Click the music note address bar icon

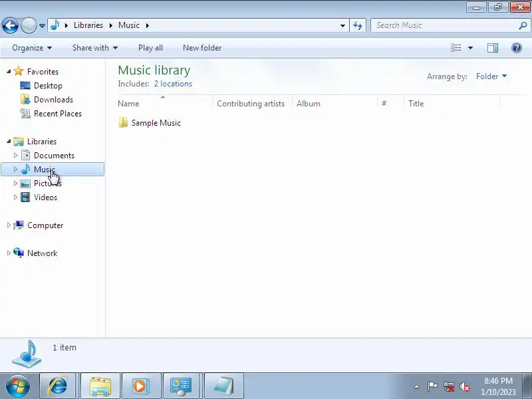(55, 25)
